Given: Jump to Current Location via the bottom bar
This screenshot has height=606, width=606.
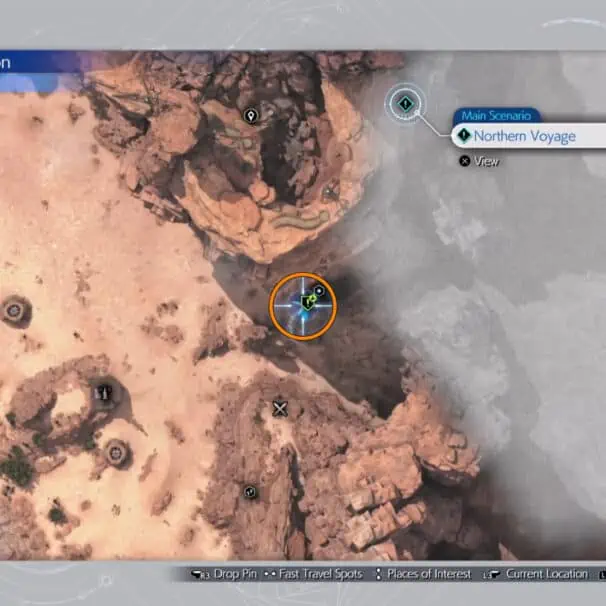Looking at the screenshot, I should pyautogui.click(x=539, y=574).
